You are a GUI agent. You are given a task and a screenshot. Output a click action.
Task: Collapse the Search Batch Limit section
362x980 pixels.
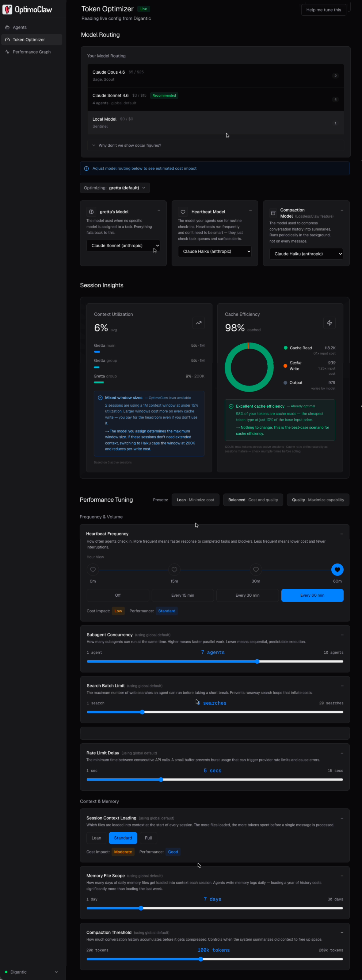[x=342, y=686]
